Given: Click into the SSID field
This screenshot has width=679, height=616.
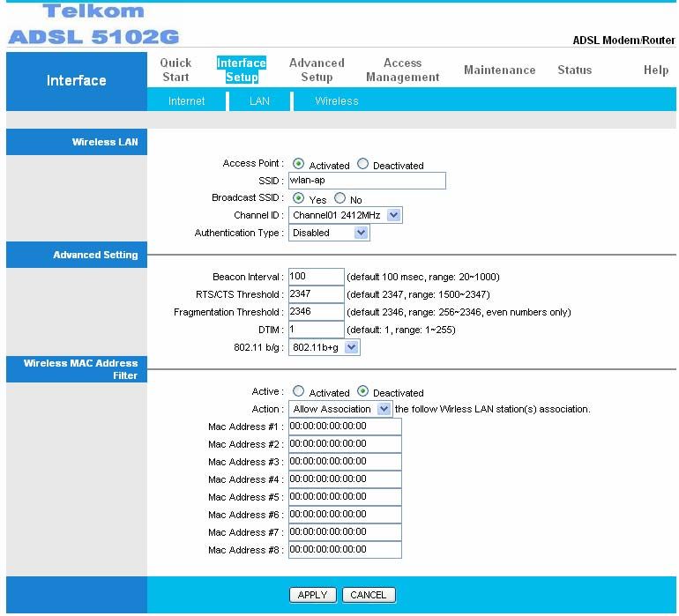Looking at the screenshot, I should 367,181.
